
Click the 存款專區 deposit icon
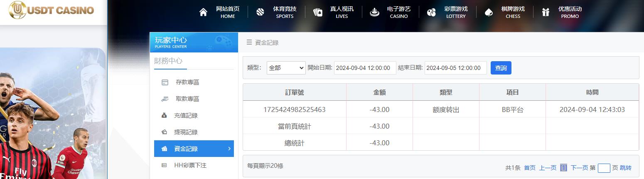pyautogui.click(x=165, y=82)
